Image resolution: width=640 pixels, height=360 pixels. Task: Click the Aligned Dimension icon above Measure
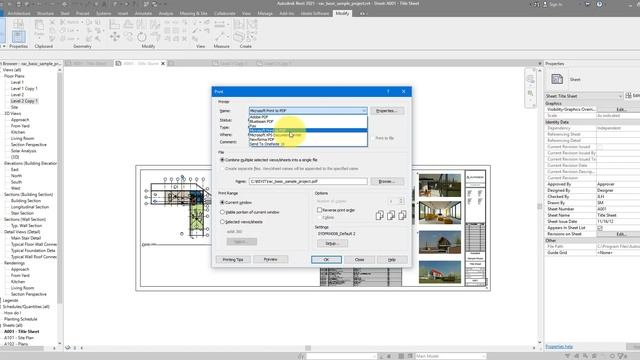(219, 24)
